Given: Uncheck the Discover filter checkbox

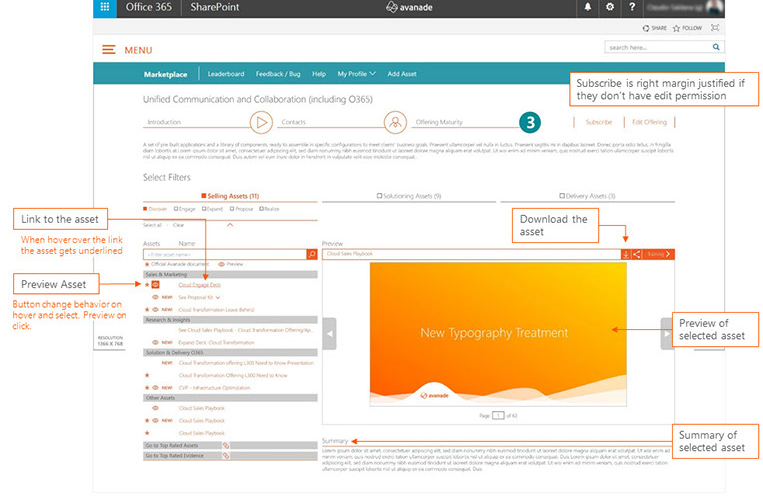Looking at the screenshot, I should (x=146, y=210).
